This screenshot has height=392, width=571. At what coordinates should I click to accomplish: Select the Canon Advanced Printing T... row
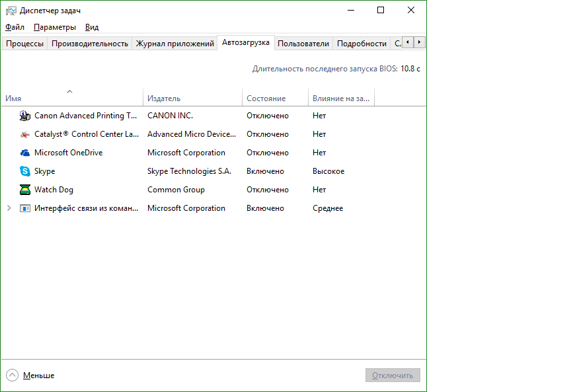click(x=213, y=116)
